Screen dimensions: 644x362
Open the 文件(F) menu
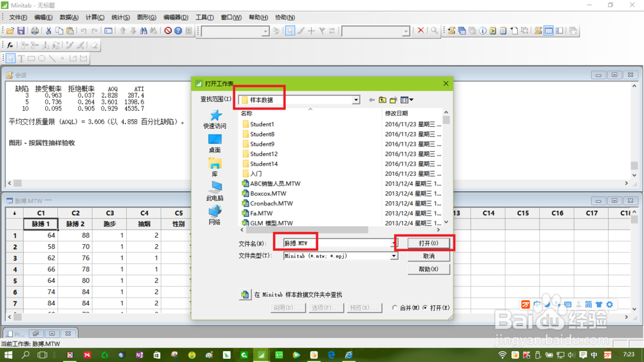18,17
